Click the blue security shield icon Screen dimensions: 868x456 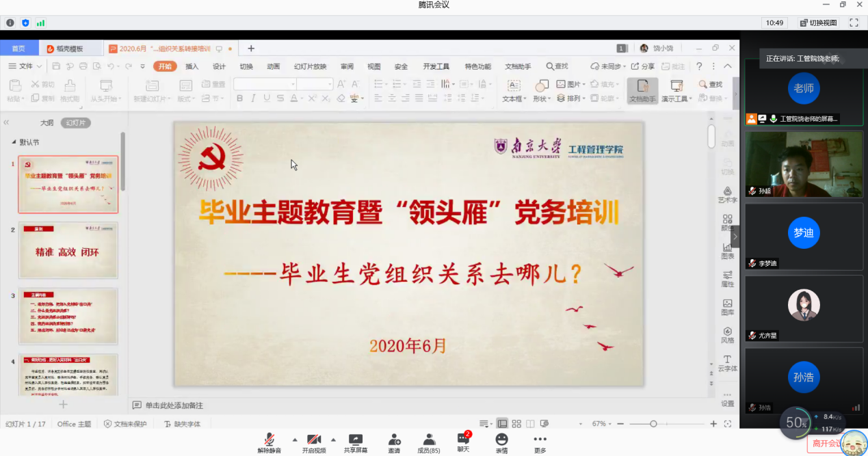pyautogui.click(x=25, y=23)
